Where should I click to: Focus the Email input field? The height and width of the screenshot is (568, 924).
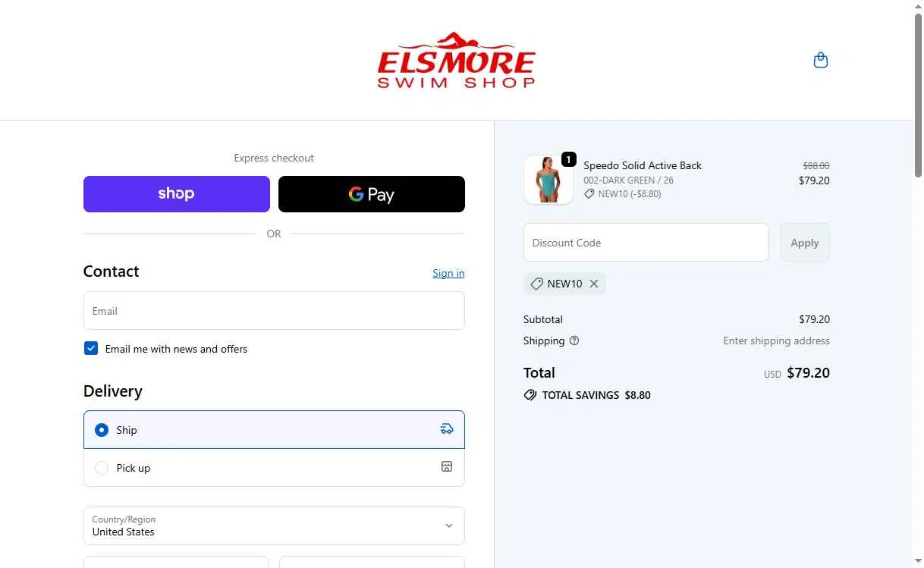pyautogui.click(x=274, y=311)
